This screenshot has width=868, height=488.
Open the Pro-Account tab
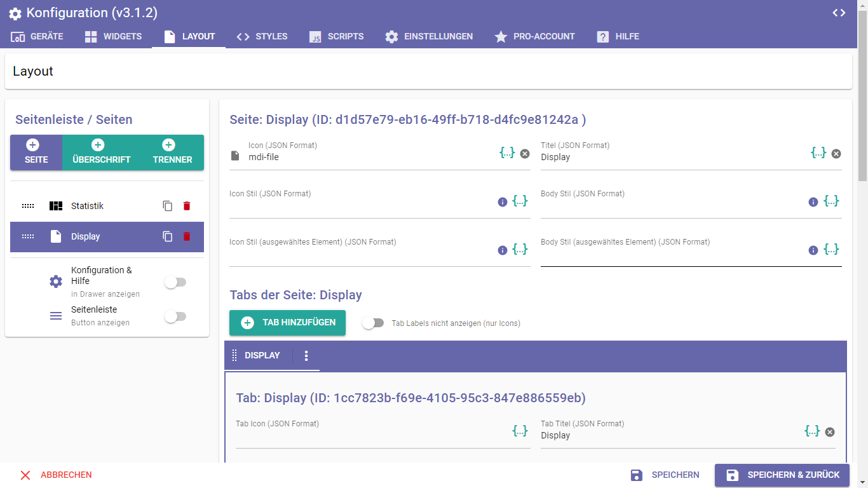tap(534, 36)
